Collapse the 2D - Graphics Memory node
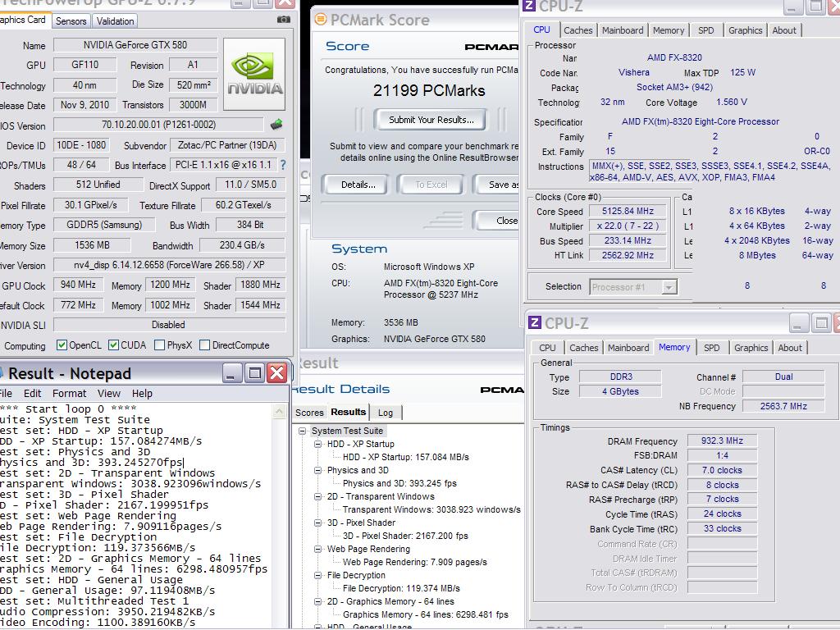This screenshot has height=630, width=840. pyautogui.click(x=317, y=601)
